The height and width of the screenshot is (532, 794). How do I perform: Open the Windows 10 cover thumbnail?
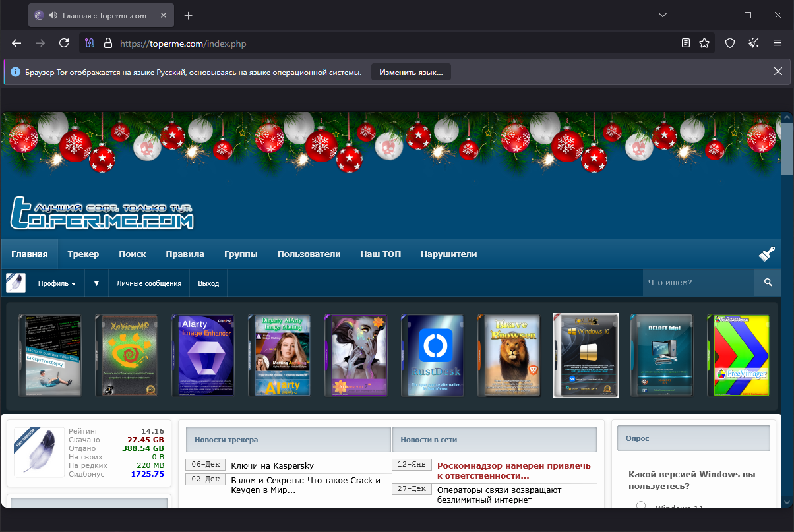(x=586, y=355)
